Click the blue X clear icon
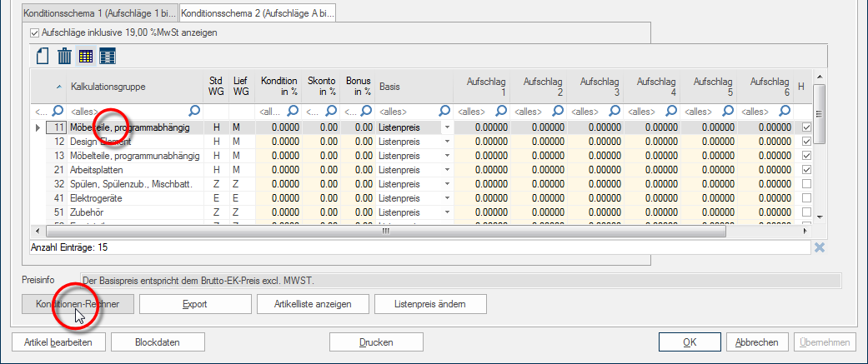The height and width of the screenshot is (364, 868). [x=819, y=247]
